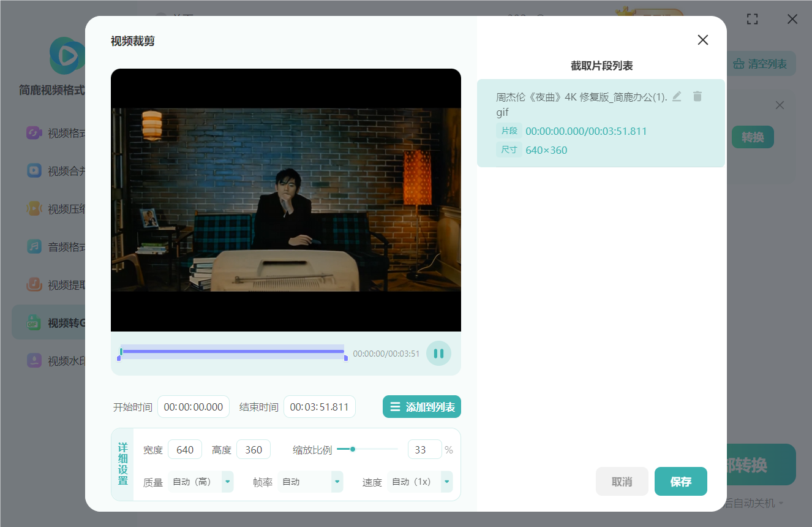The width and height of the screenshot is (812, 527).
Task: Click the 音频格式 sidebar icon
Action: coord(34,246)
